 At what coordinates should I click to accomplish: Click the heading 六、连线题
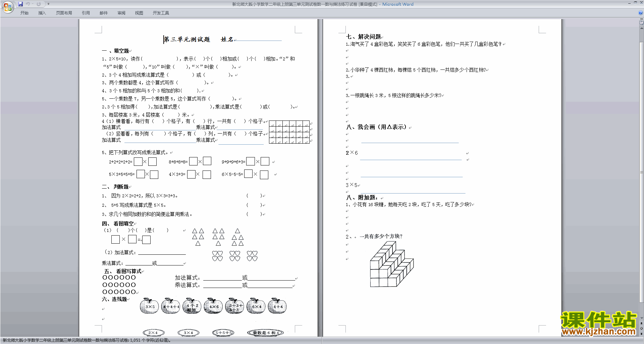coord(114,299)
